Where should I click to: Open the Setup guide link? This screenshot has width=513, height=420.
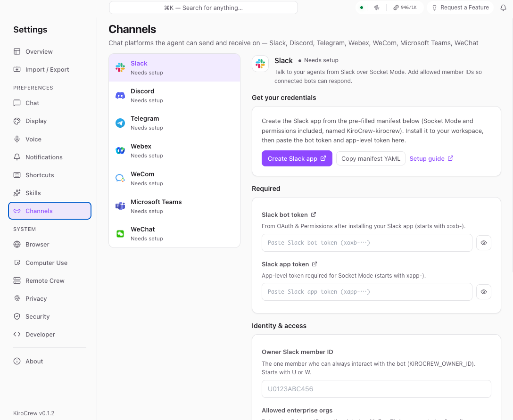coord(431,158)
